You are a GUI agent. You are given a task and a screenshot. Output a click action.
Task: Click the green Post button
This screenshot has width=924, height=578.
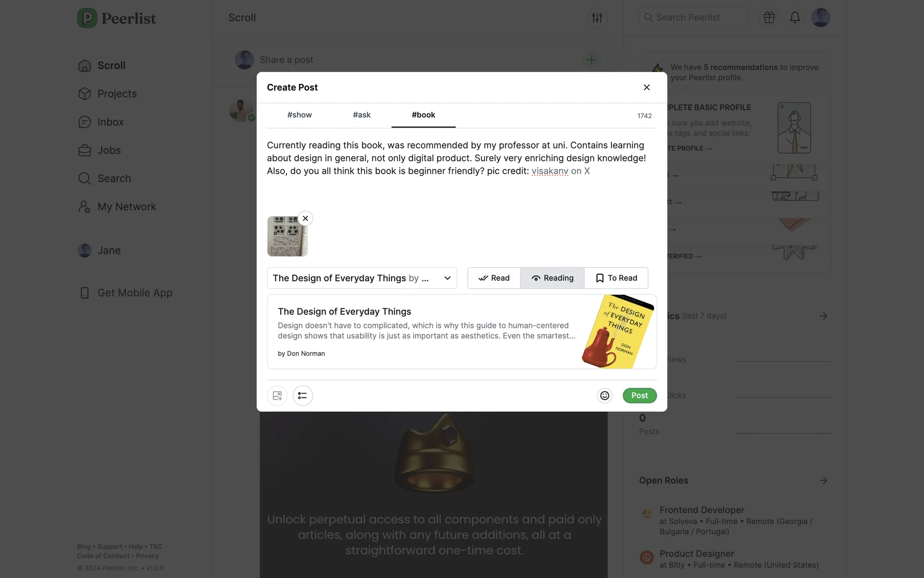639,395
